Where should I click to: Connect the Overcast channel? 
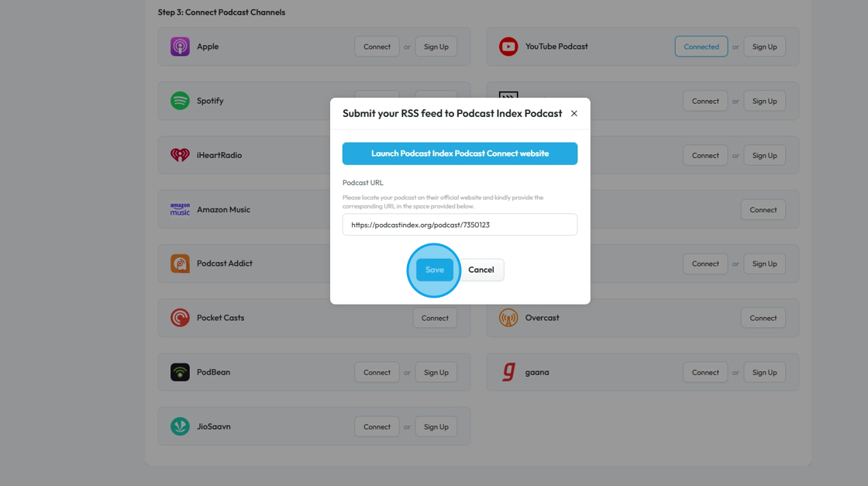[763, 318]
